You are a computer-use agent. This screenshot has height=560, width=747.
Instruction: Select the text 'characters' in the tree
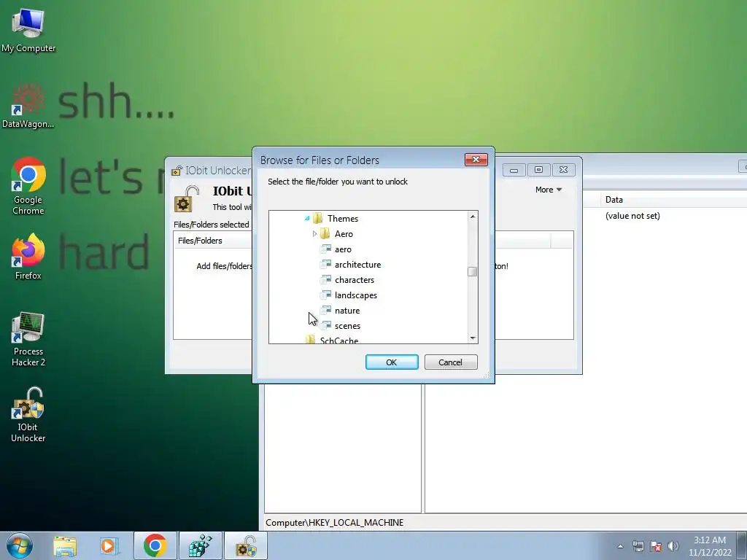tap(355, 280)
